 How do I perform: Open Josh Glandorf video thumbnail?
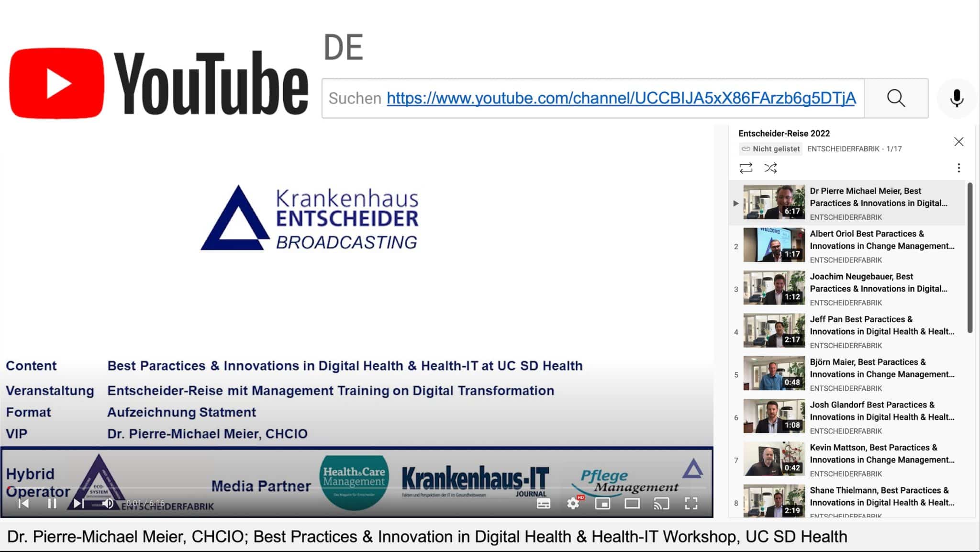pyautogui.click(x=774, y=416)
